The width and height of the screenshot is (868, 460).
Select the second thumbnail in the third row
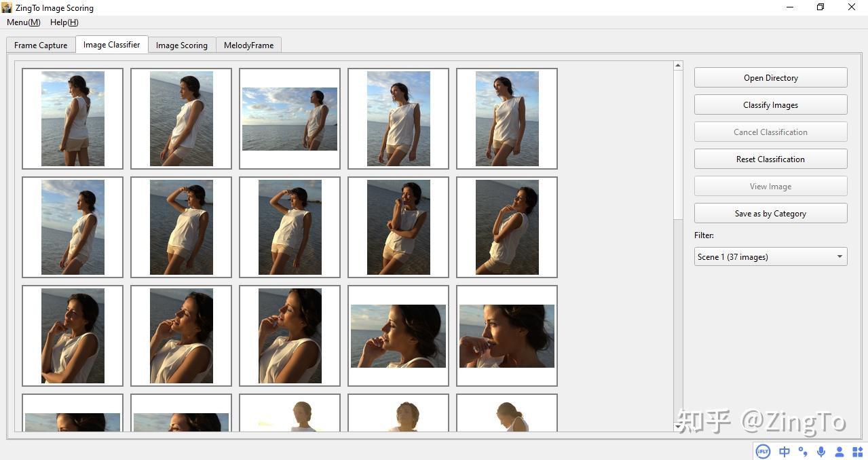(x=181, y=336)
